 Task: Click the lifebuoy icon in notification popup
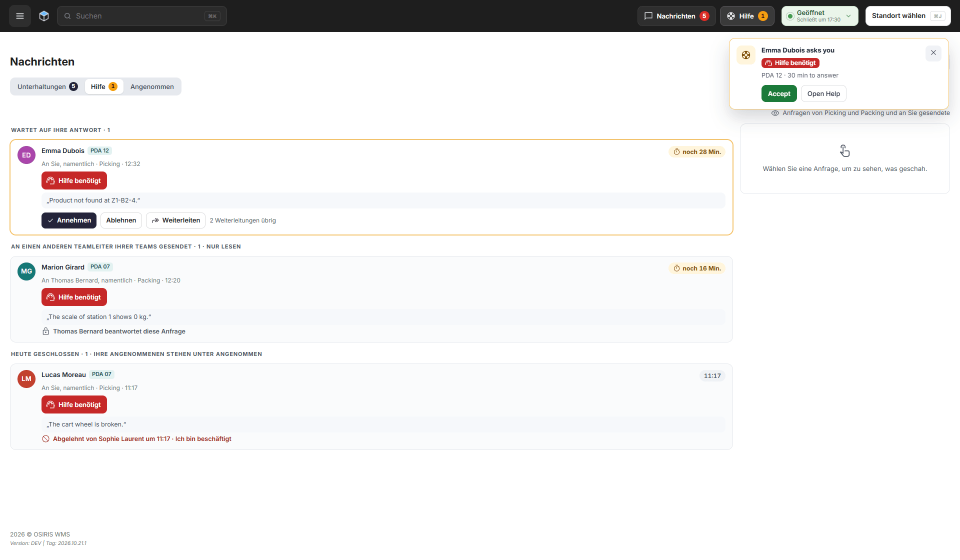(x=746, y=55)
